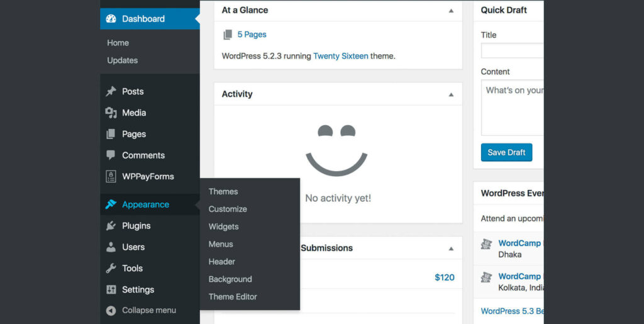Click the WordCamp Kolkata event icon
644x324 pixels.
[486, 277]
